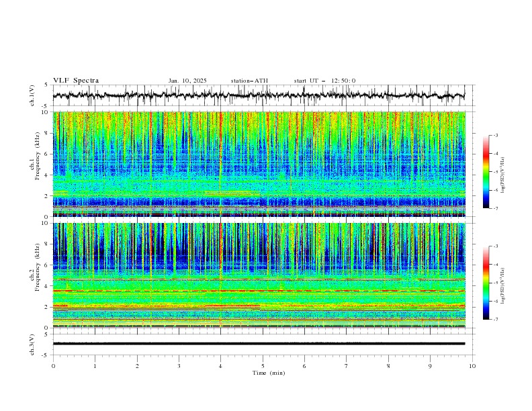The height and width of the screenshot is (411, 532).
Task: Click inside the ch.1 frequency spectrogram
Action: [x=259, y=164]
